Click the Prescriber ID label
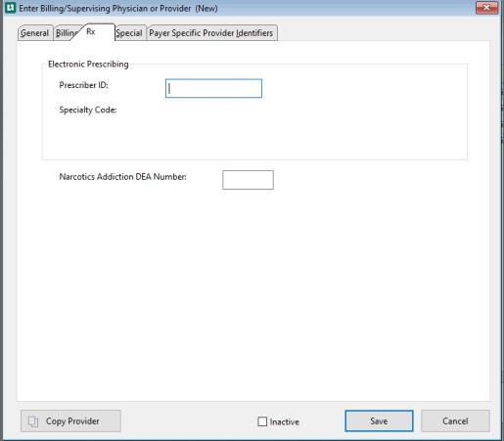 pos(83,85)
